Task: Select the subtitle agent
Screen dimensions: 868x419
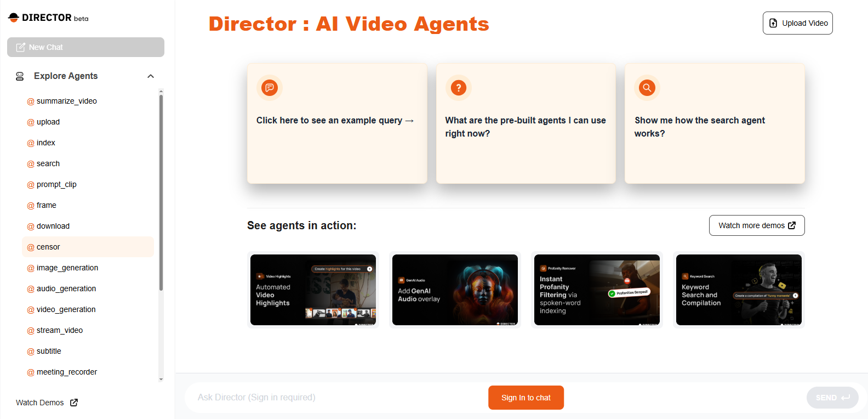Action: [88, 351]
